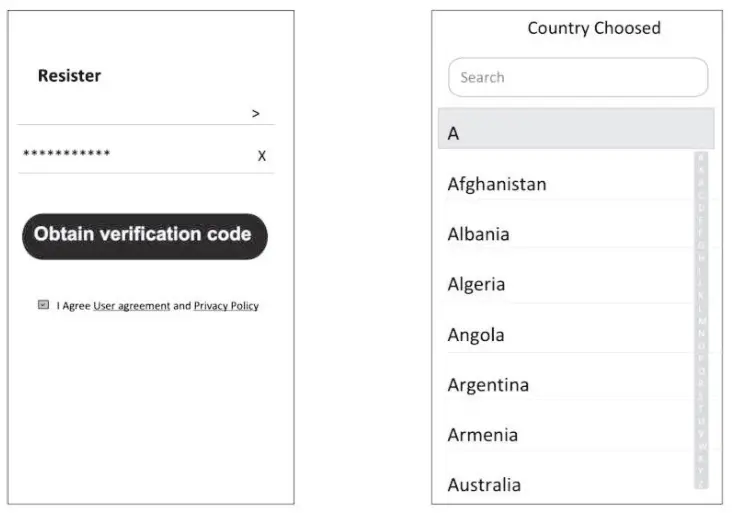Pick Angola from the country list
738x513 pixels.
tap(476, 335)
